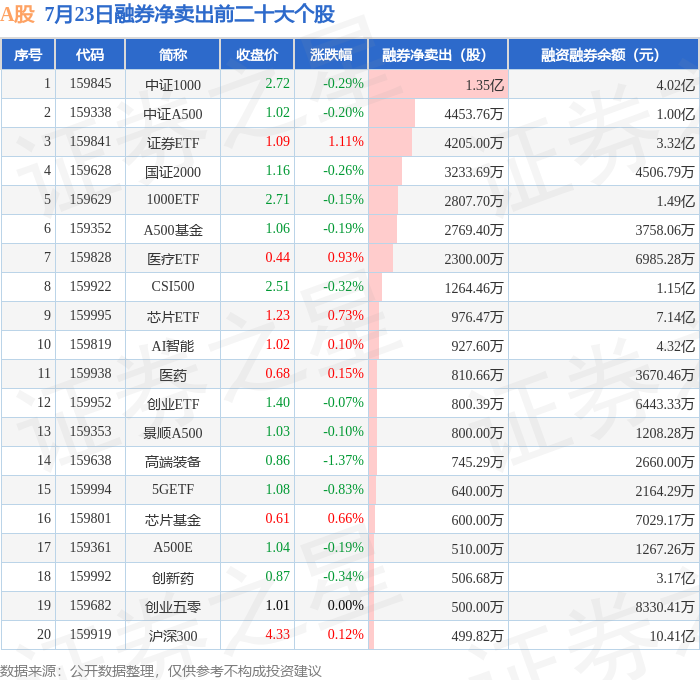This screenshot has width=700, height=680.
Task: Click the name A500E
Action: (x=173, y=547)
